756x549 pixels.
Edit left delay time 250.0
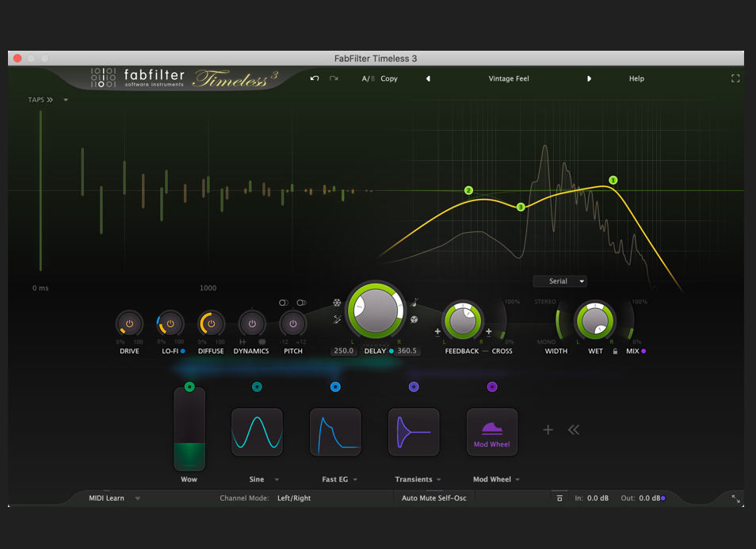pos(344,351)
